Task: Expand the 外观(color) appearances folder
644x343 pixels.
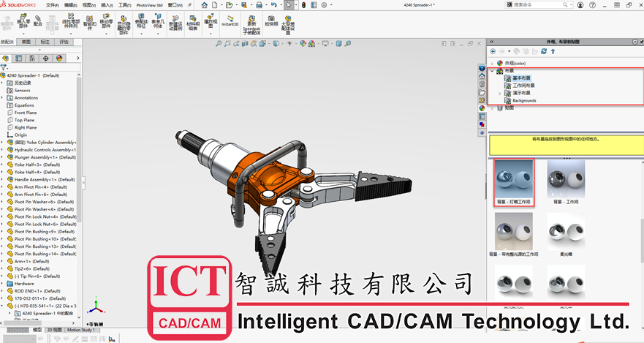Action: [x=492, y=63]
